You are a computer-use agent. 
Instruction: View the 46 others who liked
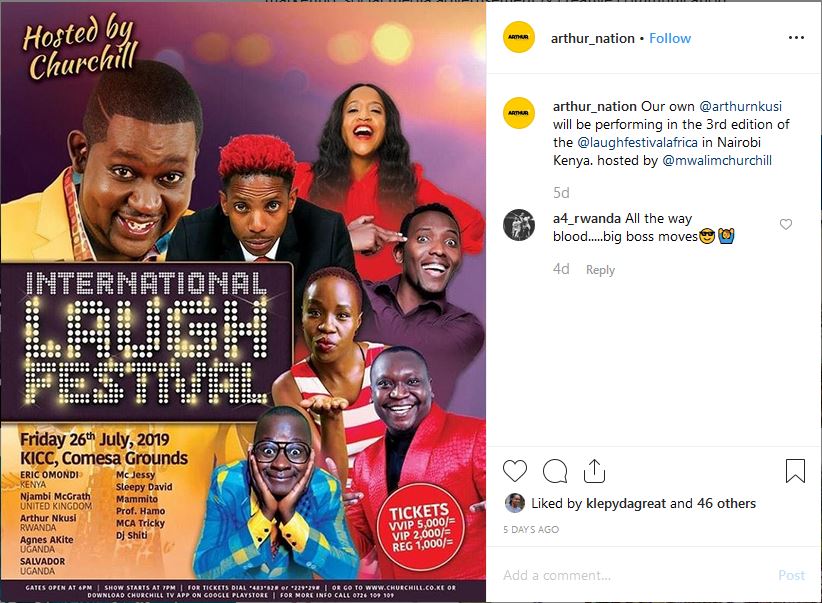(x=726, y=503)
